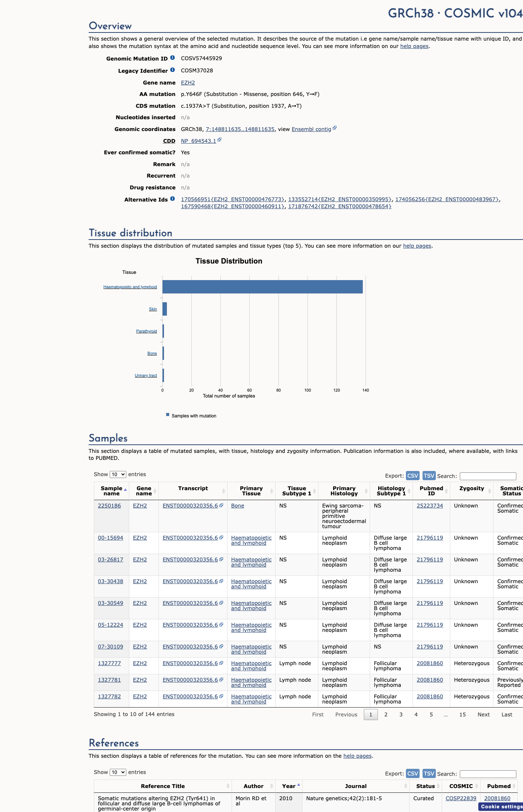Sort Samples table by Tissue Subtype 1 arrows
Image resolution: width=523 pixels, height=812 pixels.
[314, 491]
